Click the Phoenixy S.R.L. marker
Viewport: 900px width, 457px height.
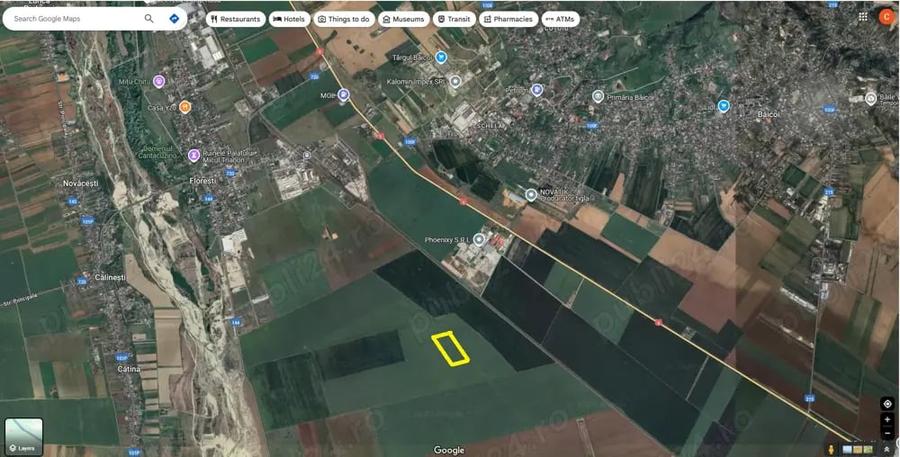(x=479, y=239)
